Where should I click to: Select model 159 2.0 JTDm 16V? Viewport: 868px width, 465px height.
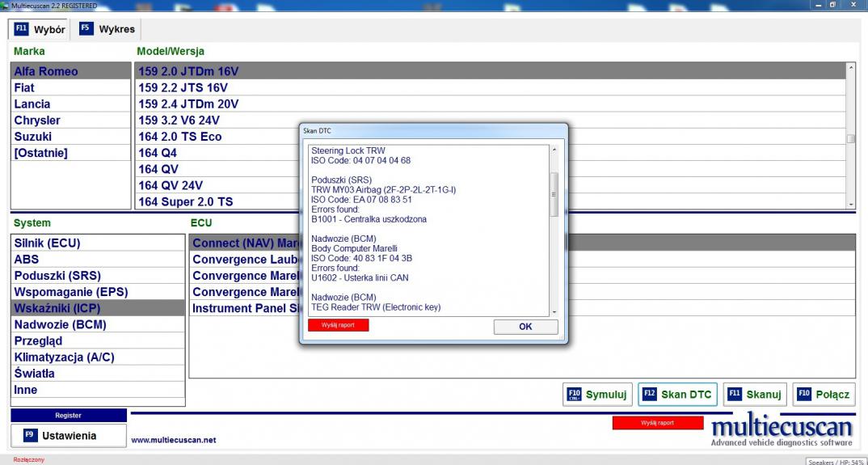pos(491,71)
